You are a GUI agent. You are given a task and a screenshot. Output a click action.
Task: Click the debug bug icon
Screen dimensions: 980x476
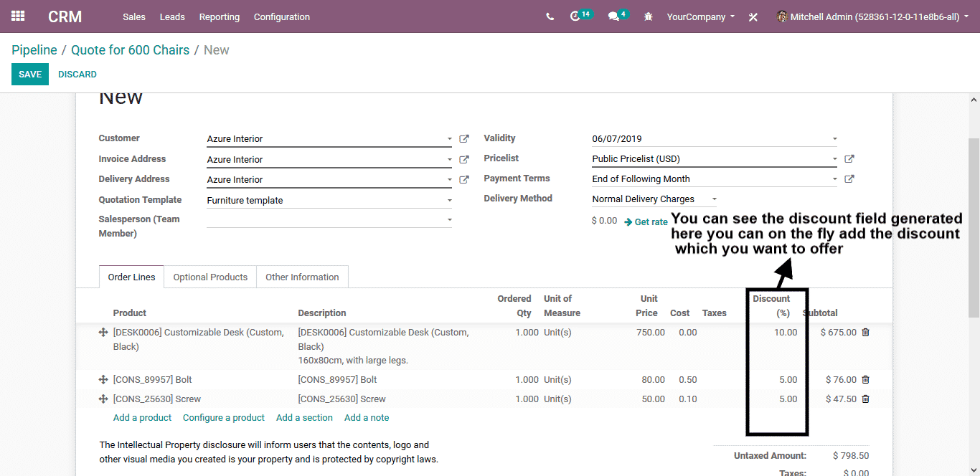649,16
